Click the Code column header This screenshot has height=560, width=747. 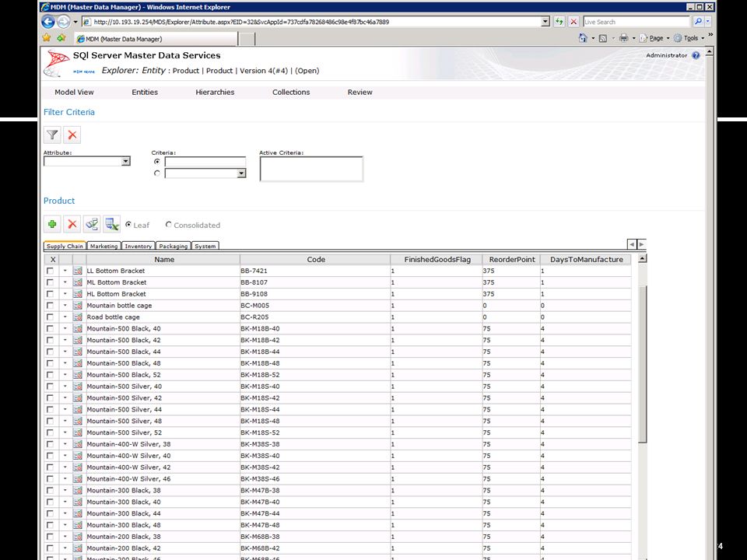pos(315,260)
